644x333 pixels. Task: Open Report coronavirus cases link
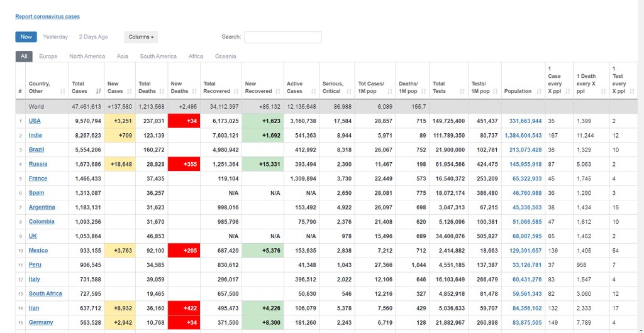point(48,16)
